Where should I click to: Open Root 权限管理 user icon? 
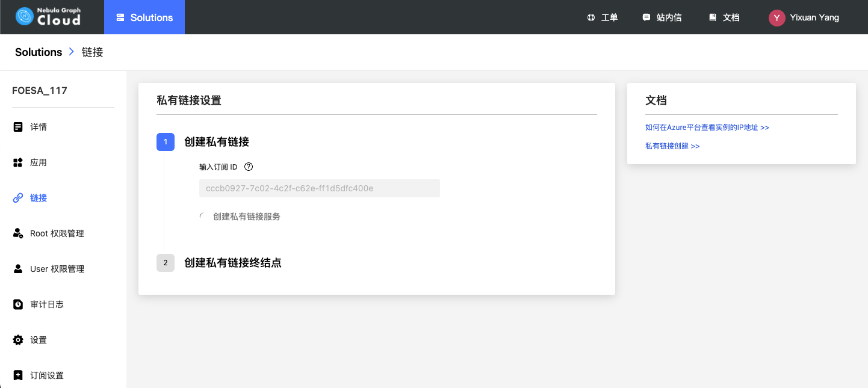(18, 233)
